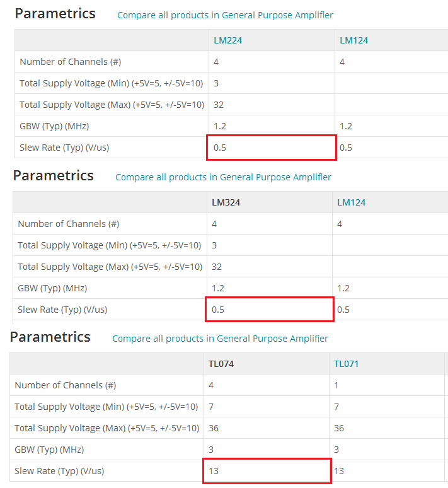Select TL074 GBW value 3
Viewport: 448px width, 488px height.
211,450
